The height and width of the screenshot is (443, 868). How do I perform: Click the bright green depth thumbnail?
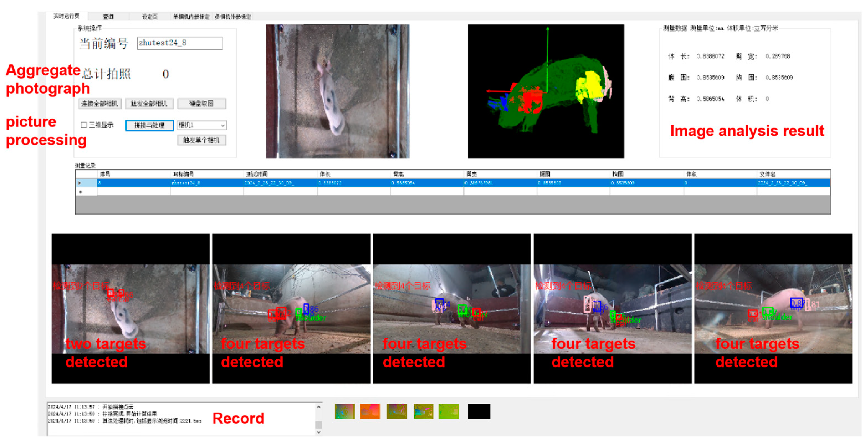pos(449,411)
